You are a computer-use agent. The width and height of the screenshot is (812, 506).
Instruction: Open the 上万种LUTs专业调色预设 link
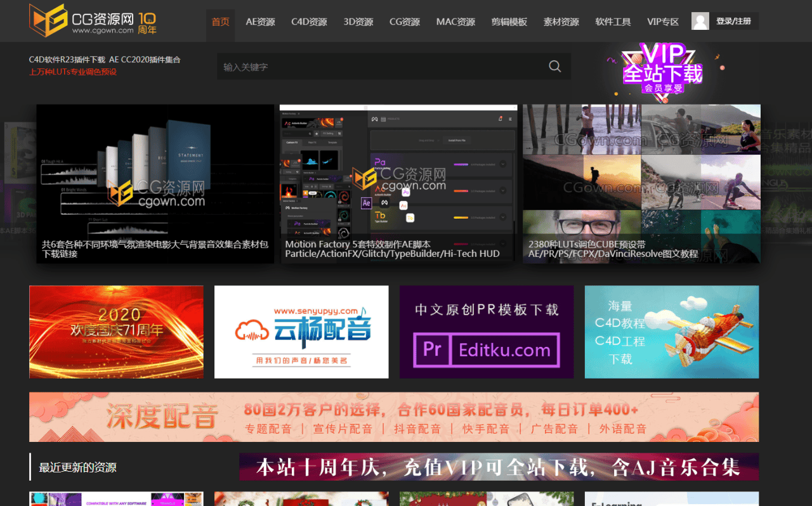click(x=74, y=72)
